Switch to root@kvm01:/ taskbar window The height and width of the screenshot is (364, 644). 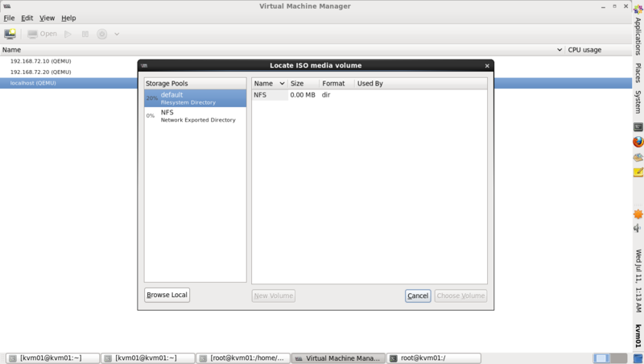(x=434, y=358)
